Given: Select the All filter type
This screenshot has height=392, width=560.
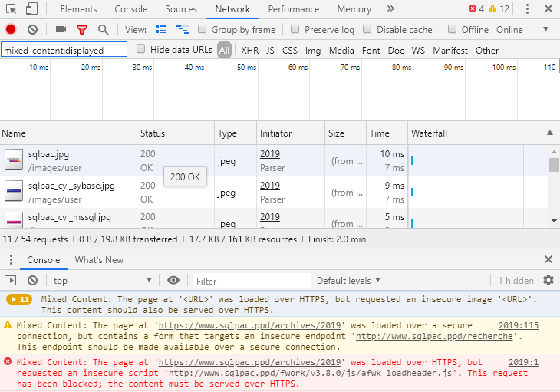Looking at the screenshot, I should pyautogui.click(x=224, y=51).
